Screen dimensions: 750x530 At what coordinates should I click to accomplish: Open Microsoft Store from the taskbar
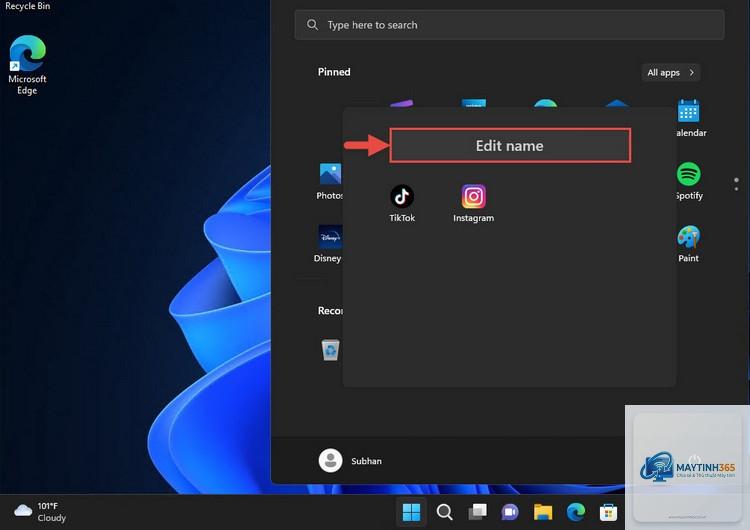pyautogui.click(x=608, y=512)
